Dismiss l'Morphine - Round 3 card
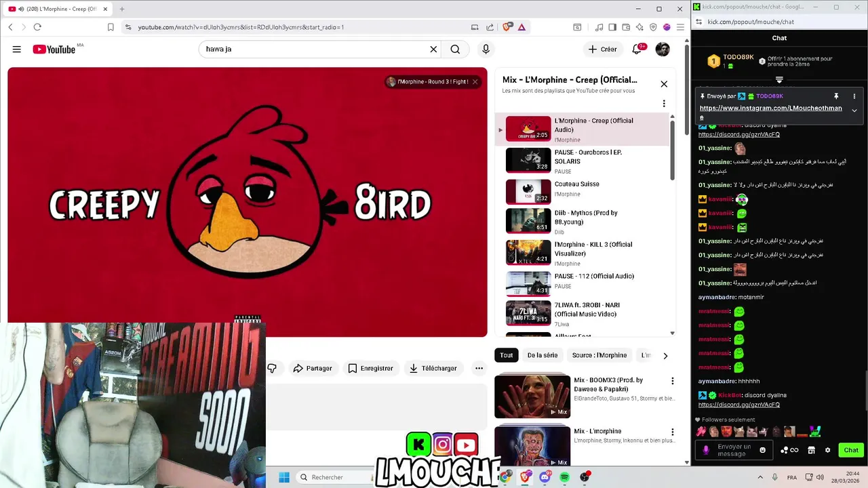Image resolution: width=868 pixels, height=488 pixels. [x=475, y=82]
